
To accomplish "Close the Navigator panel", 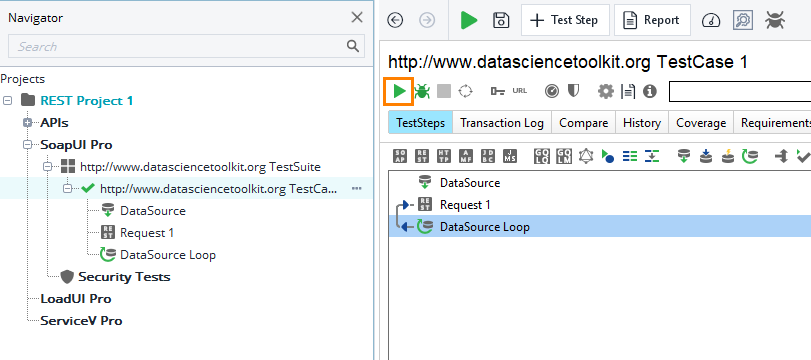I will (357, 18).
